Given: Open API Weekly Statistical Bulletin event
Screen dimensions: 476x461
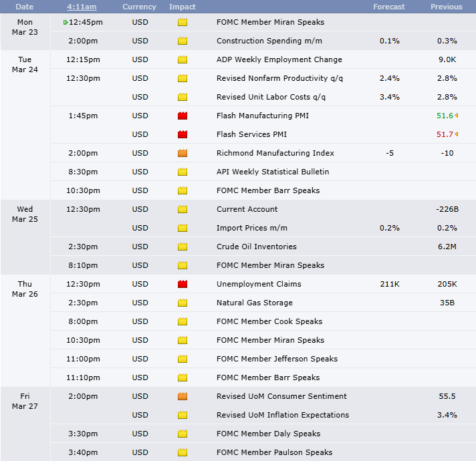Looking at the screenshot, I should [273, 172].
